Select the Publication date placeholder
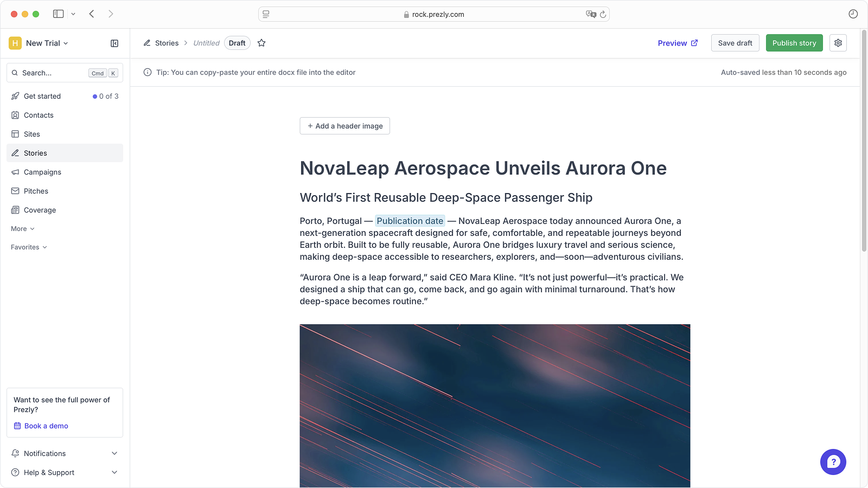The width and height of the screenshot is (868, 488). coord(410,221)
